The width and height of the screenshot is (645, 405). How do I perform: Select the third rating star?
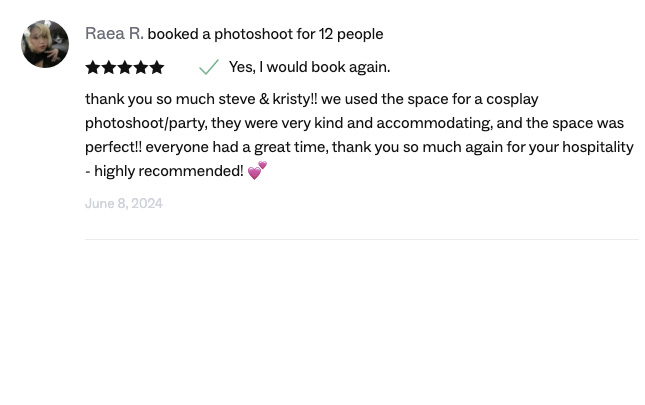[x=125, y=68]
